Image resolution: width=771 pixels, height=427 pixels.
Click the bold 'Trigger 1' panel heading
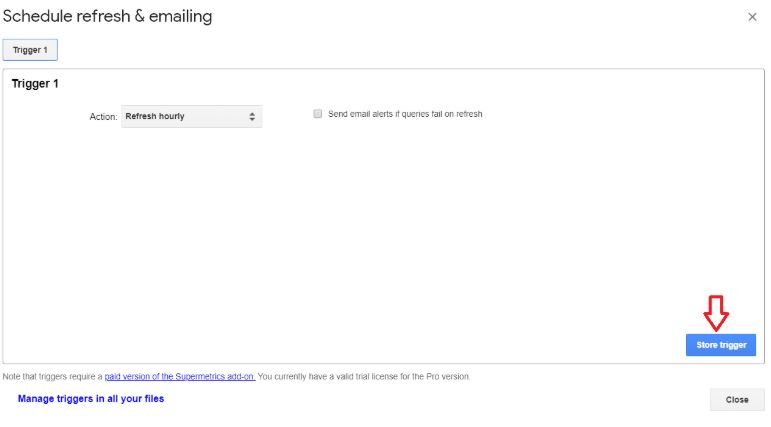pos(35,84)
